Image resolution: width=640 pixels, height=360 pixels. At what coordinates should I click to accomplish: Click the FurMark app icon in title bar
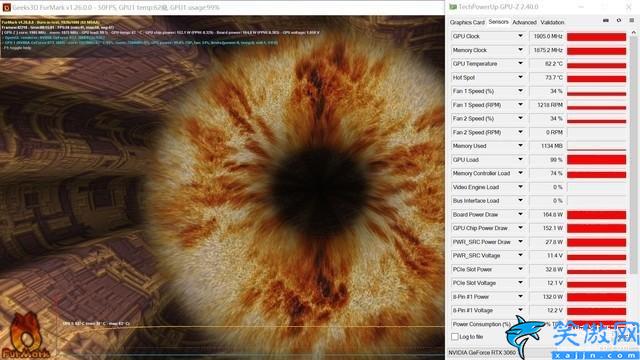pyautogui.click(x=6, y=7)
